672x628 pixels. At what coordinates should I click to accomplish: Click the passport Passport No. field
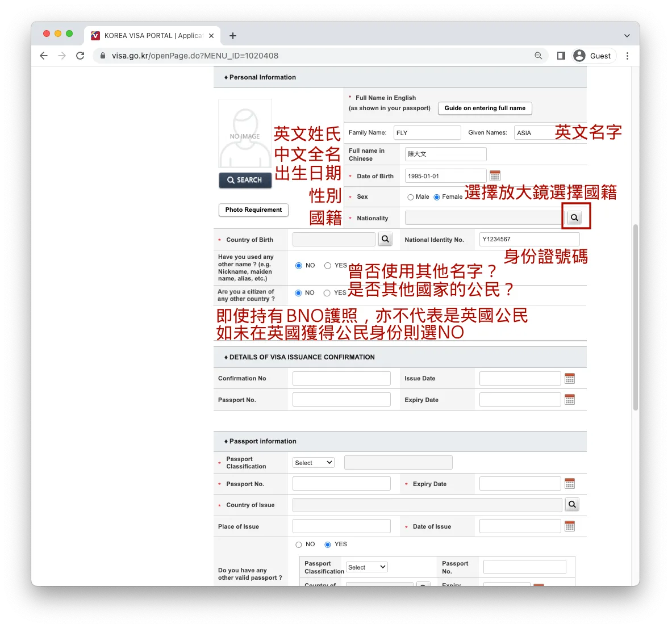341,484
